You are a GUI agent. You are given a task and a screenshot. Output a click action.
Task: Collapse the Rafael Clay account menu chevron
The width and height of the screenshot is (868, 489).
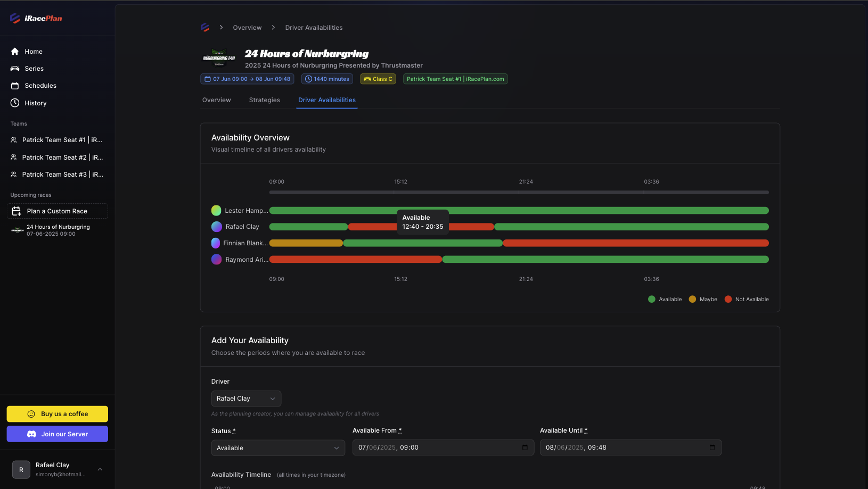coord(100,469)
